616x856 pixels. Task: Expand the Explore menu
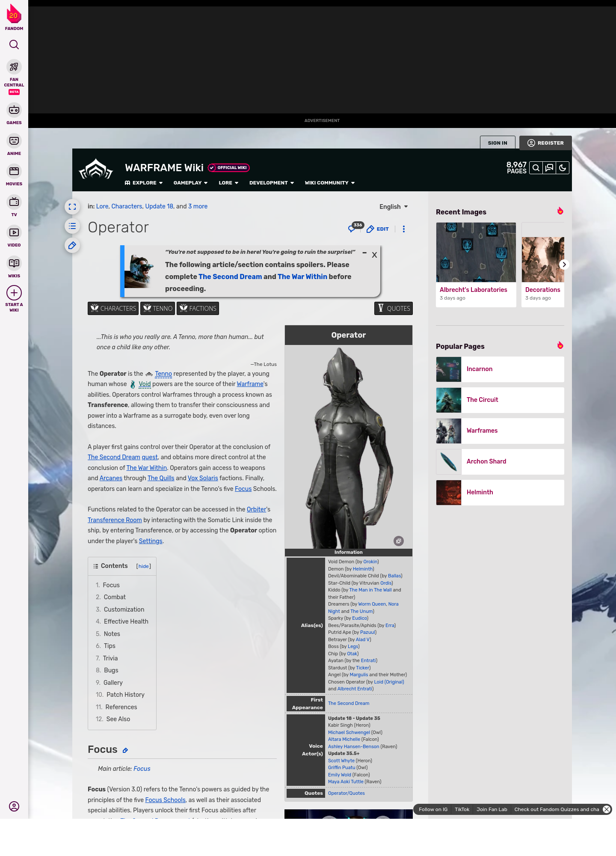144,183
